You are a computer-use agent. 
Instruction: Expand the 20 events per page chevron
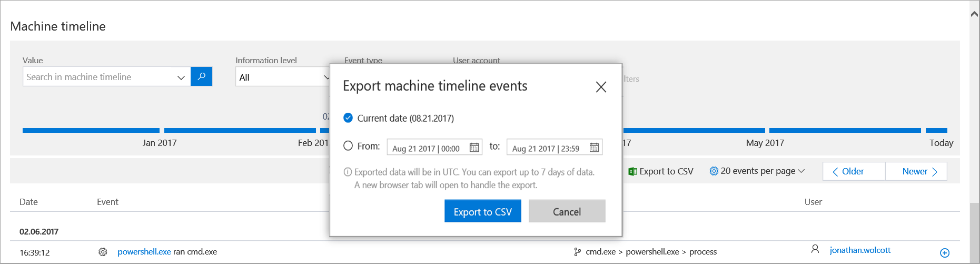coord(801,171)
